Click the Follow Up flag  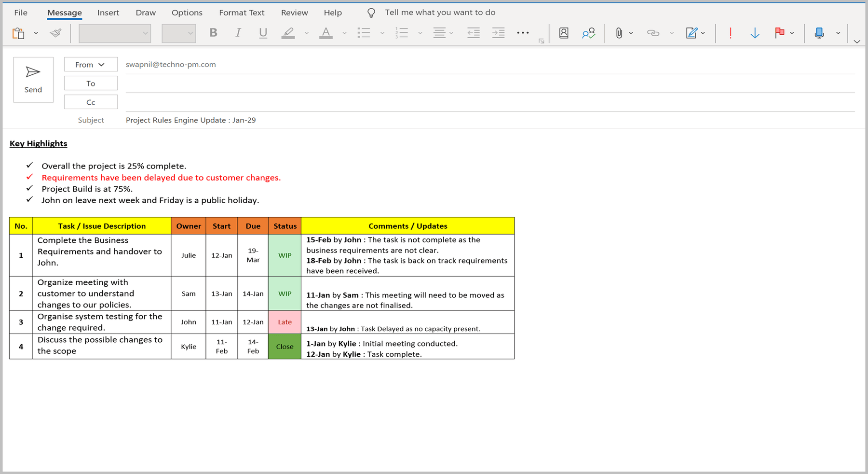click(x=779, y=33)
